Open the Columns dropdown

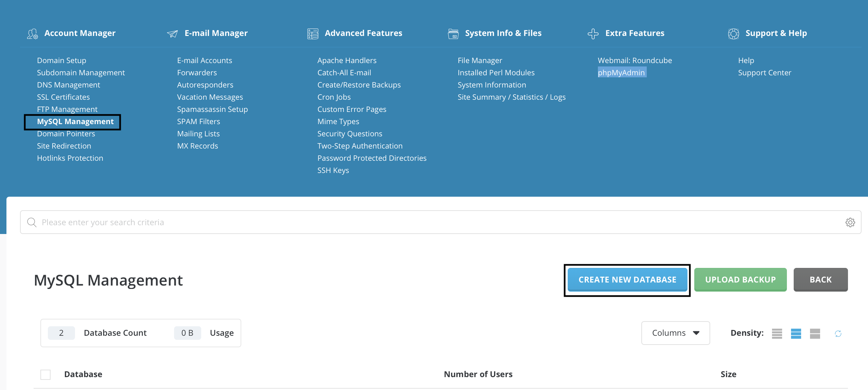[x=675, y=333]
